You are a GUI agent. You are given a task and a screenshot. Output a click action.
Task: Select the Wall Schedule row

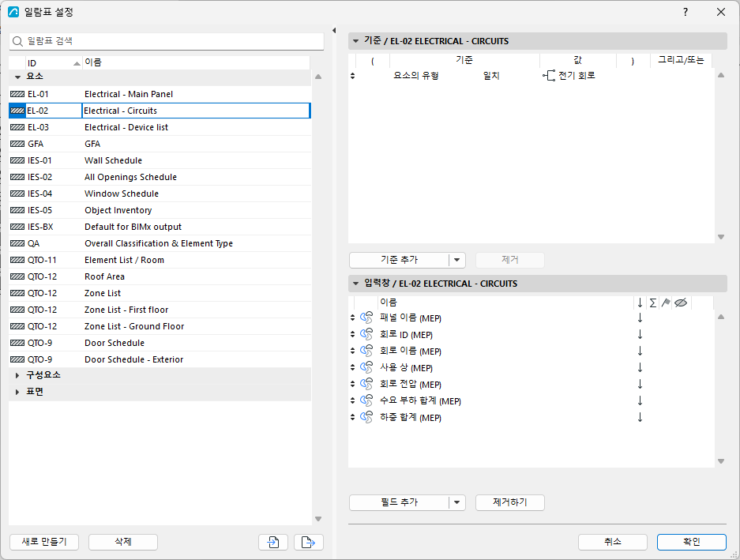[x=160, y=160]
